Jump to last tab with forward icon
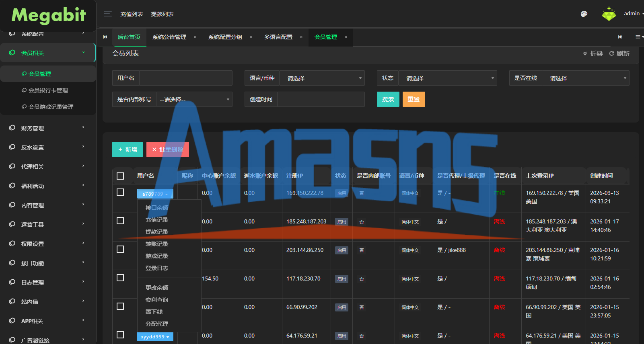 click(x=620, y=37)
